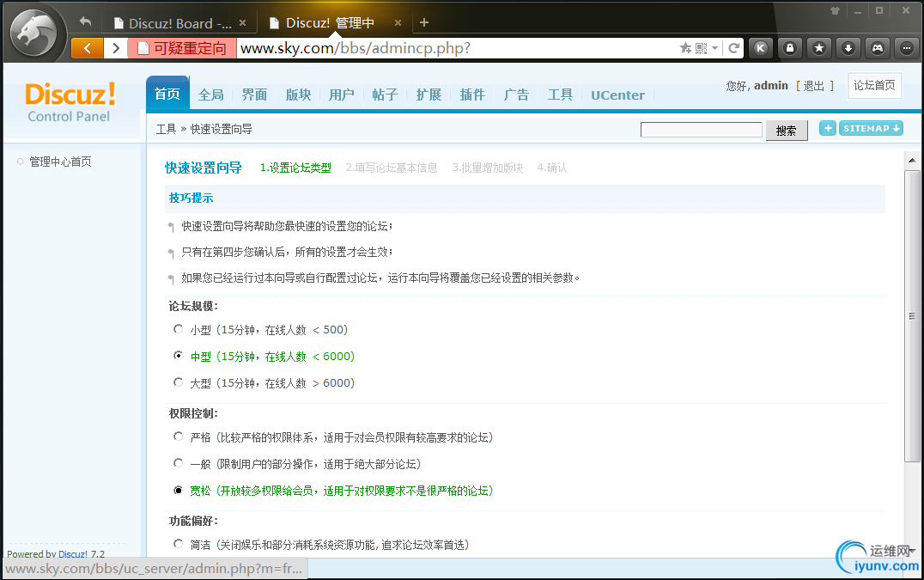Open the 插件 menu tab

[472, 95]
